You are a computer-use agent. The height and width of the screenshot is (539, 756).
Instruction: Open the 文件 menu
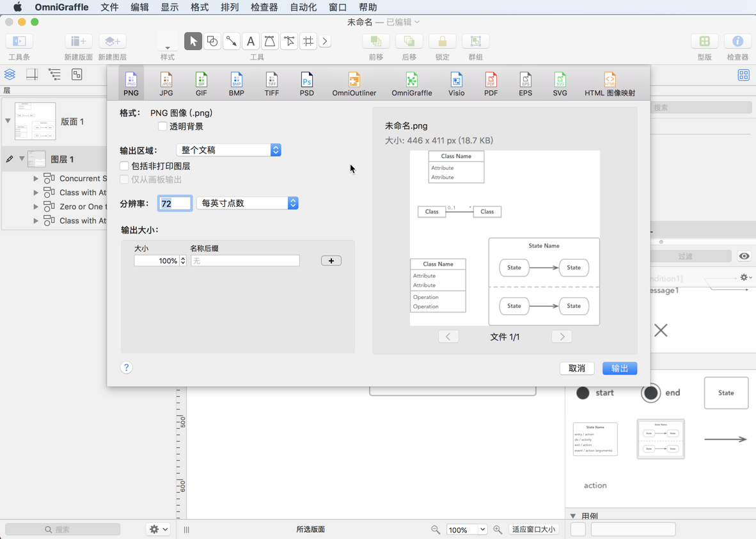point(109,7)
